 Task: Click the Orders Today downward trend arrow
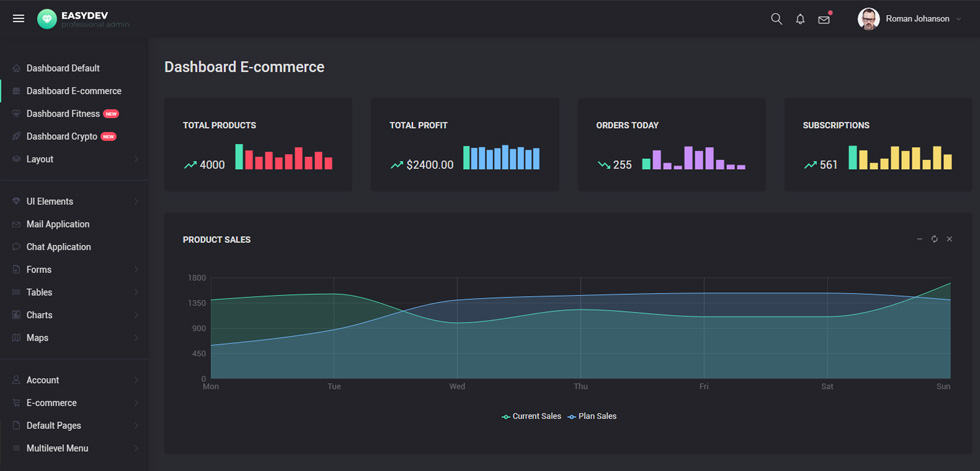click(604, 166)
